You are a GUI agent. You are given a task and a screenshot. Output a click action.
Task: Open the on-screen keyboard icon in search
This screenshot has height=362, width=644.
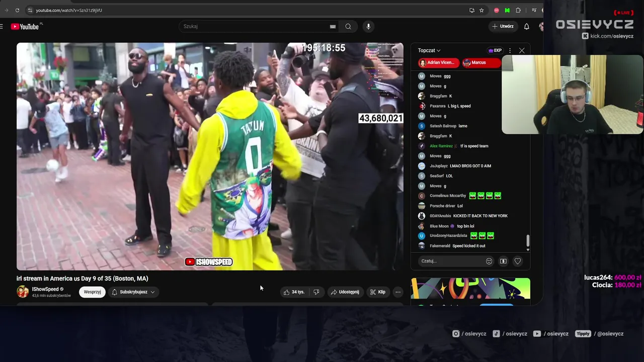tap(333, 27)
